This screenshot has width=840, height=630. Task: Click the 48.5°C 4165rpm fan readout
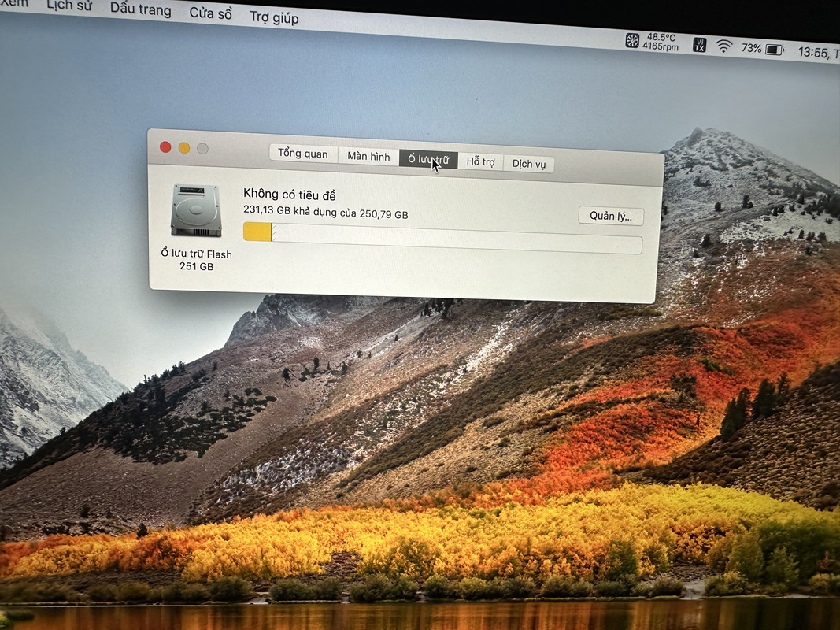661,42
